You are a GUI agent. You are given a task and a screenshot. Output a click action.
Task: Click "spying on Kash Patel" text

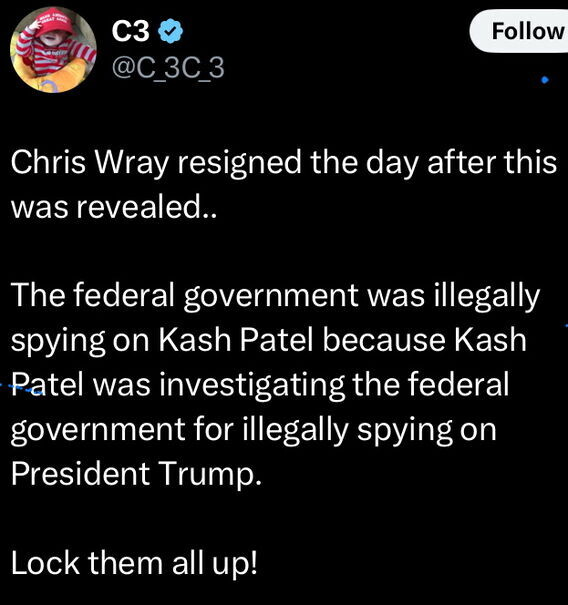pyautogui.click(x=161, y=341)
